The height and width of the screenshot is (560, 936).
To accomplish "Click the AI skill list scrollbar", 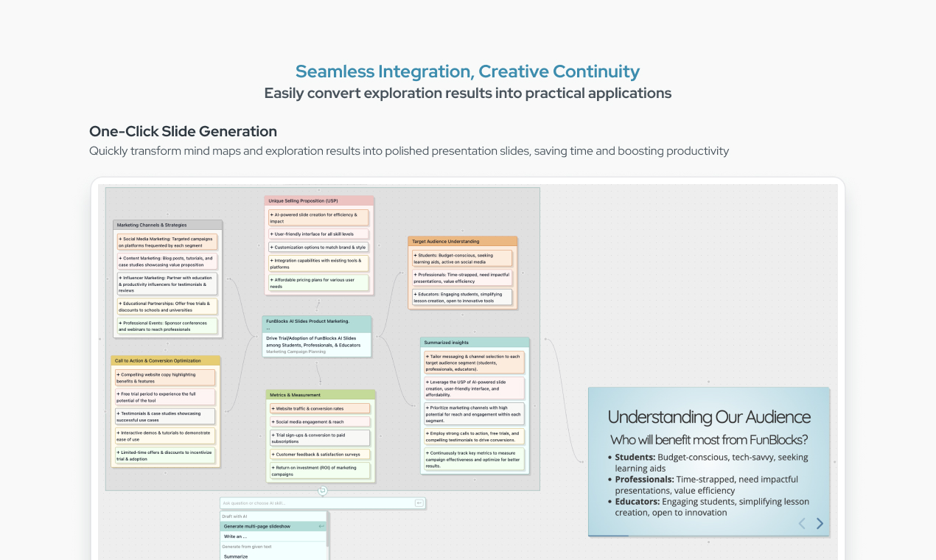I will pyautogui.click(x=328, y=531).
